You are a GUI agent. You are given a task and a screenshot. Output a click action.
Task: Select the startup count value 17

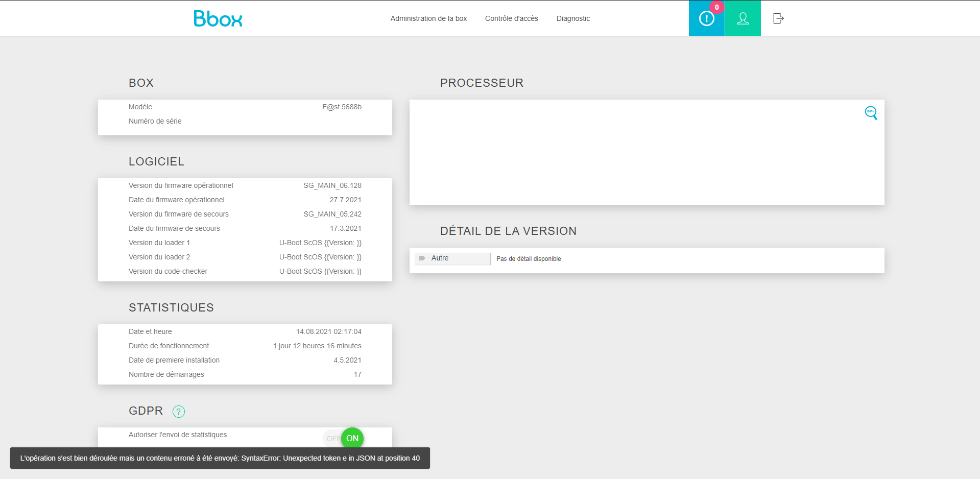pyautogui.click(x=357, y=374)
